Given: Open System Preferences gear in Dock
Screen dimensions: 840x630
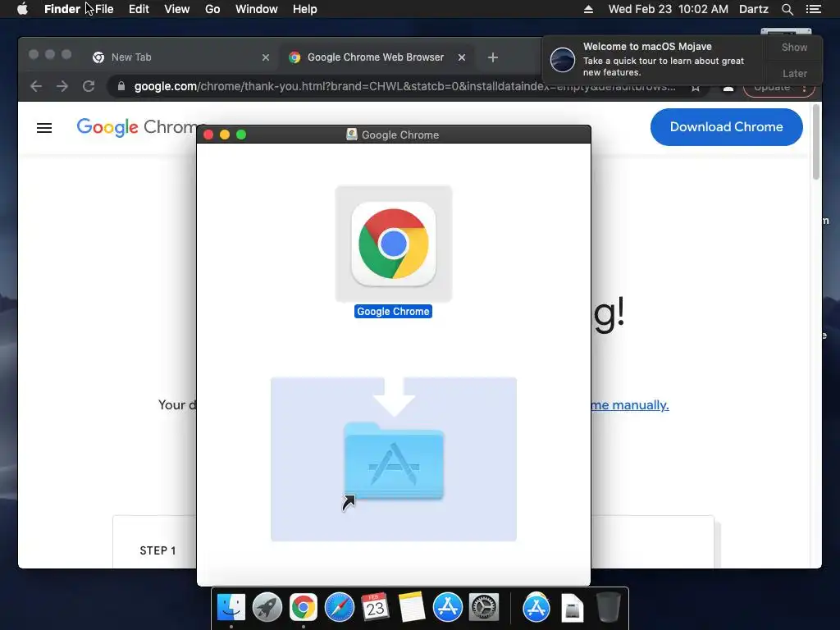Looking at the screenshot, I should point(484,608).
